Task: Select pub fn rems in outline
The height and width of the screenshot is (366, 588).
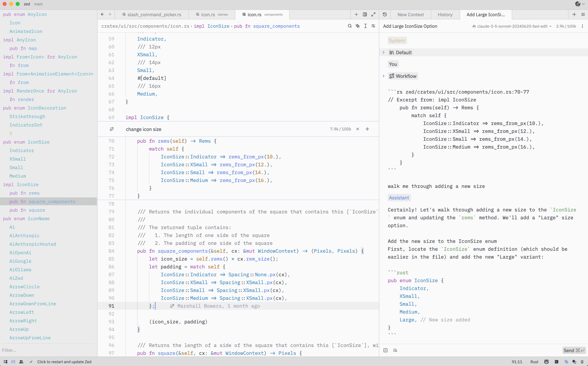Action: pos(25,193)
